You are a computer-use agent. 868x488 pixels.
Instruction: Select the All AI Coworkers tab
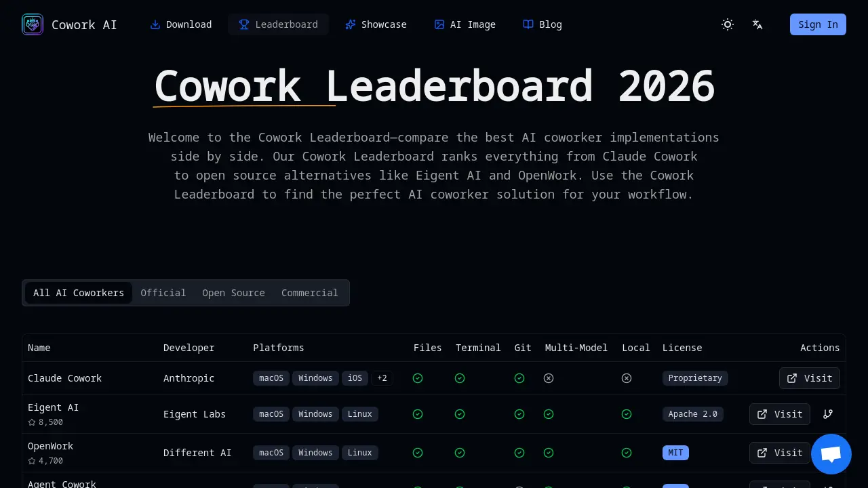click(79, 293)
